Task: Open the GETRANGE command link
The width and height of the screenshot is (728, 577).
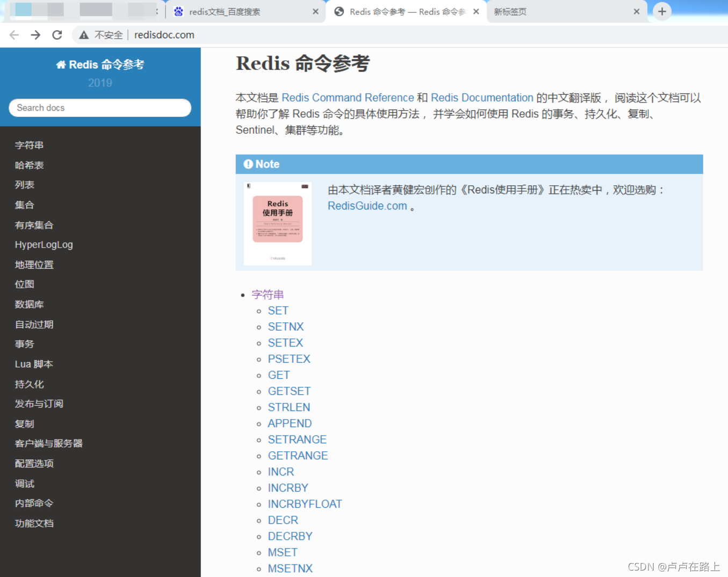Action: [298, 456]
